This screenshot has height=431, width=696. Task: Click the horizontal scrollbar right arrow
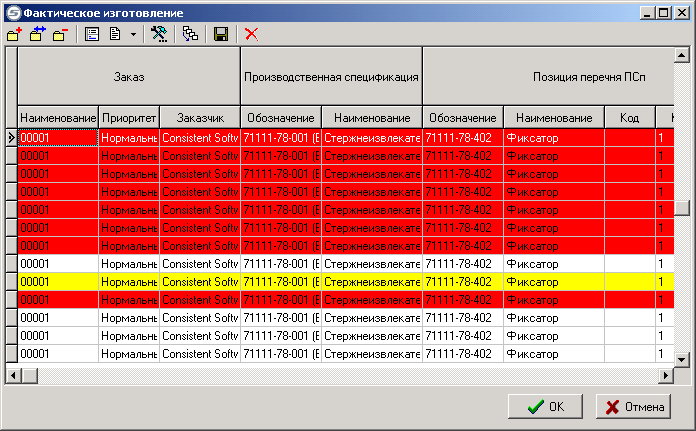tap(665, 375)
